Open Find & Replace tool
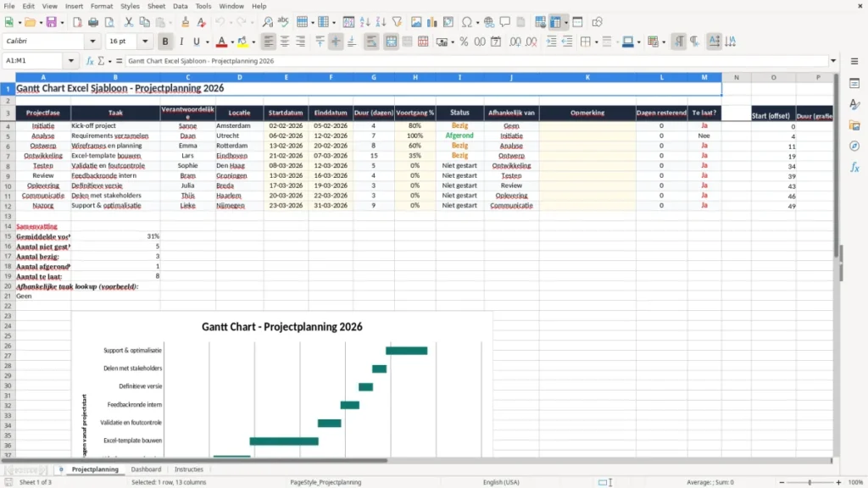The height and width of the screenshot is (488, 868). (267, 22)
